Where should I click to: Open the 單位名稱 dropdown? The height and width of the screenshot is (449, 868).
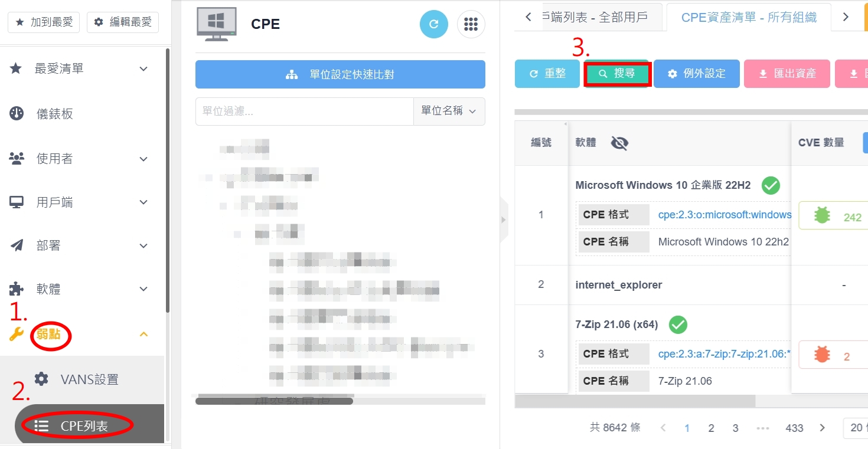point(449,111)
